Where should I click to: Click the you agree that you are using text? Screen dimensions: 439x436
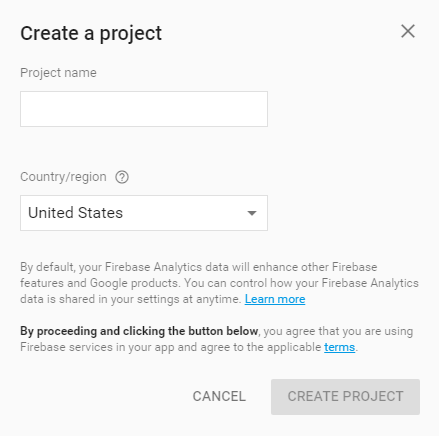[338, 331]
